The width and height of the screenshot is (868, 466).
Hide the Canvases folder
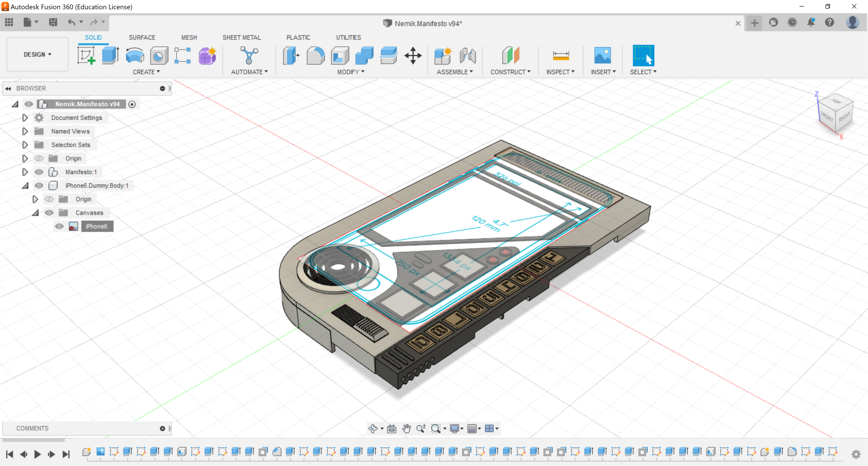(x=49, y=213)
